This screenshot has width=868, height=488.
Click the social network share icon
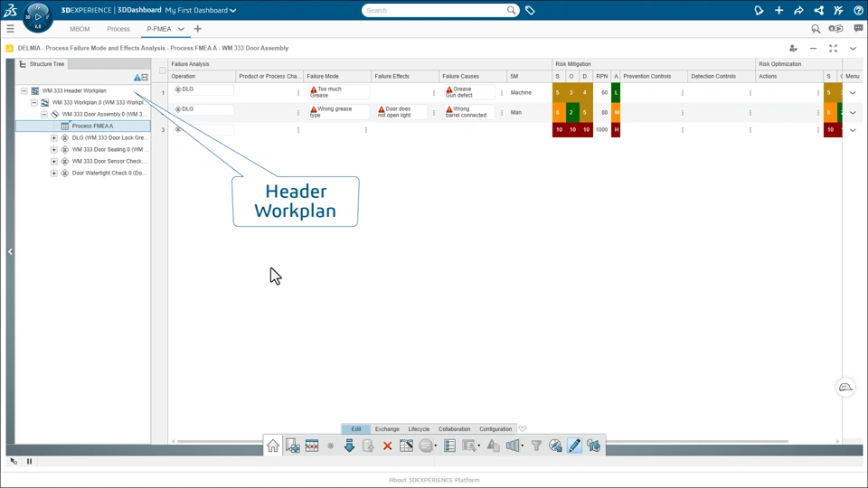[819, 10]
